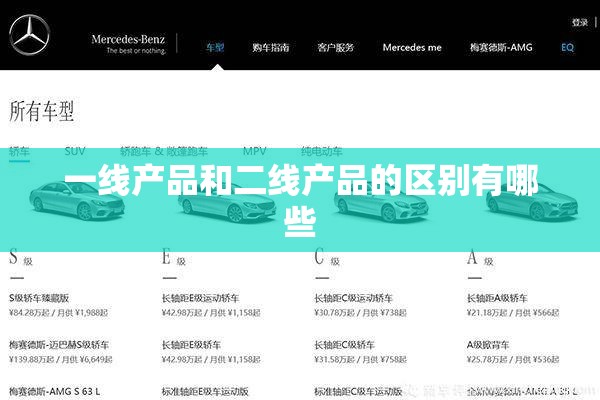Open the 长轴距E级轿车 model link
The width and height of the screenshot is (600, 400).
[191, 345]
